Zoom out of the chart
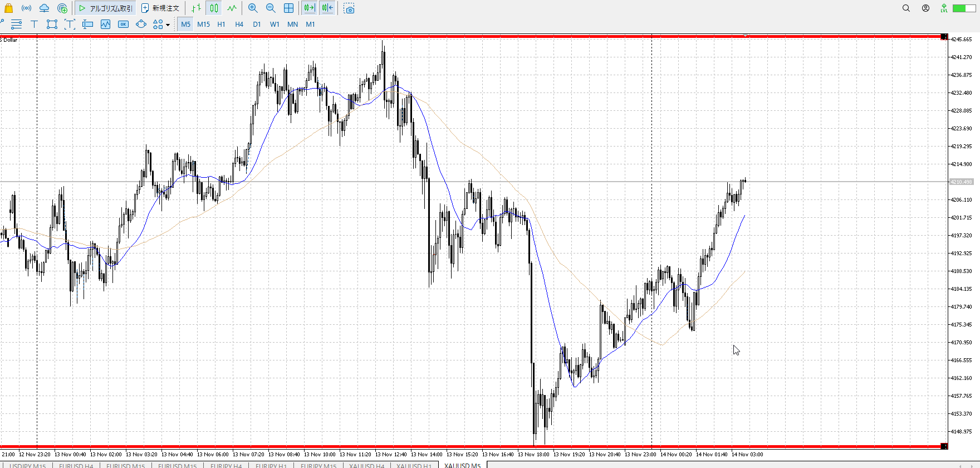This screenshot has width=980, height=468. (x=271, y=8)
